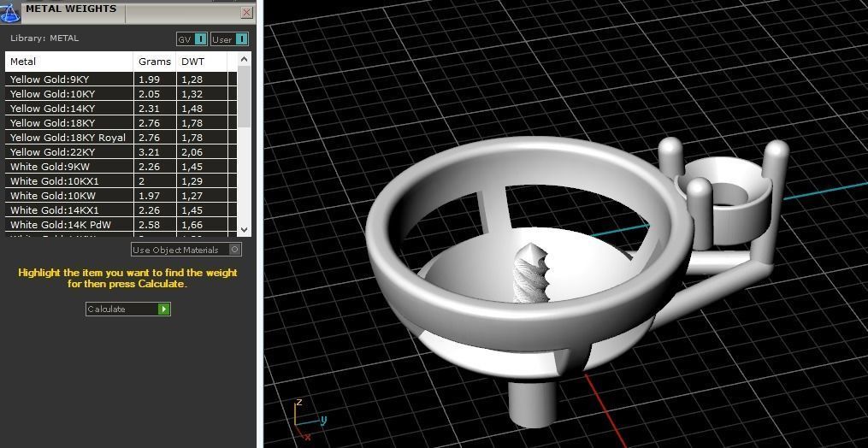Click the 2.31 grams value
The width and height of the screenshot is (868, 448).
[149, 109]
